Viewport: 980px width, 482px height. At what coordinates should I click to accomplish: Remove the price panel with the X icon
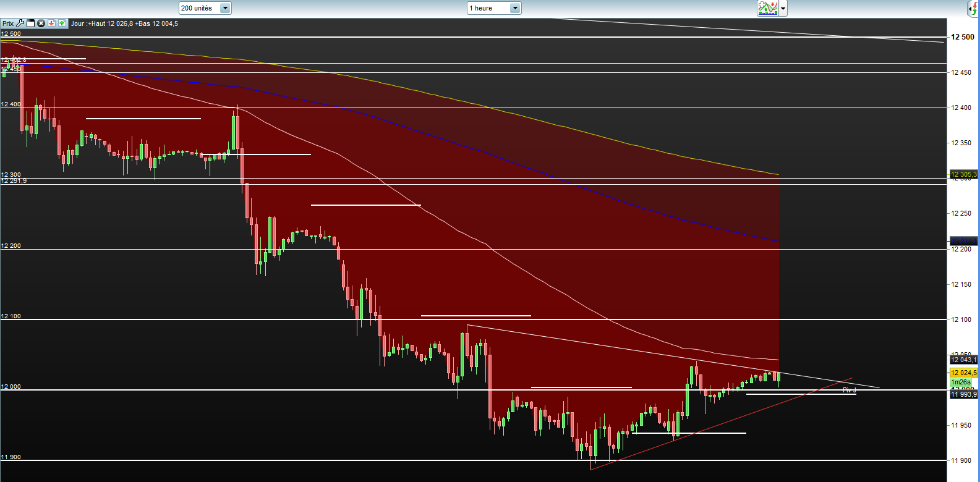tap(41, 23)
